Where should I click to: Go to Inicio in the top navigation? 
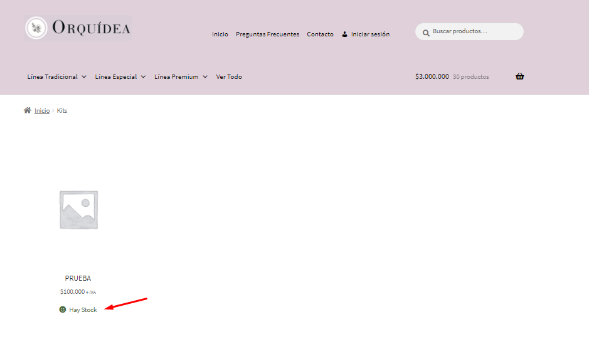coord(220,34)
